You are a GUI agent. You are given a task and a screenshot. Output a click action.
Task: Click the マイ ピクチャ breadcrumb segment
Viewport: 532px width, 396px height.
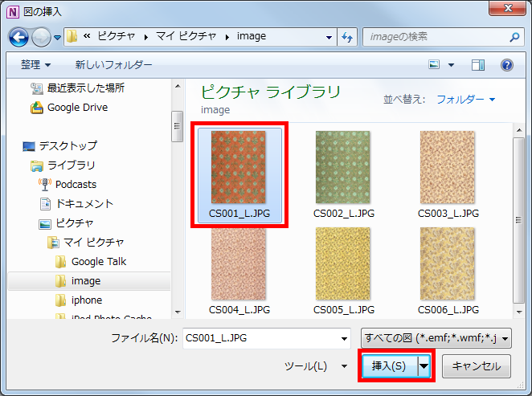186,36
